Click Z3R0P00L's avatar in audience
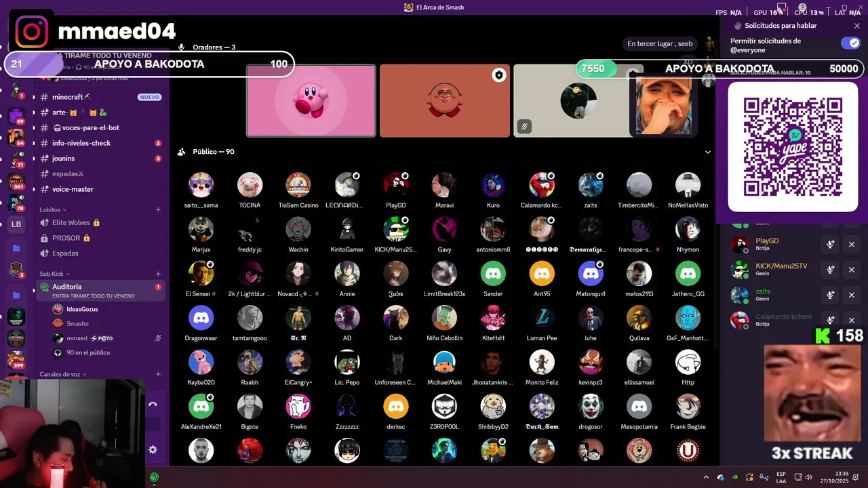The image size is (868, 488). 444,407
